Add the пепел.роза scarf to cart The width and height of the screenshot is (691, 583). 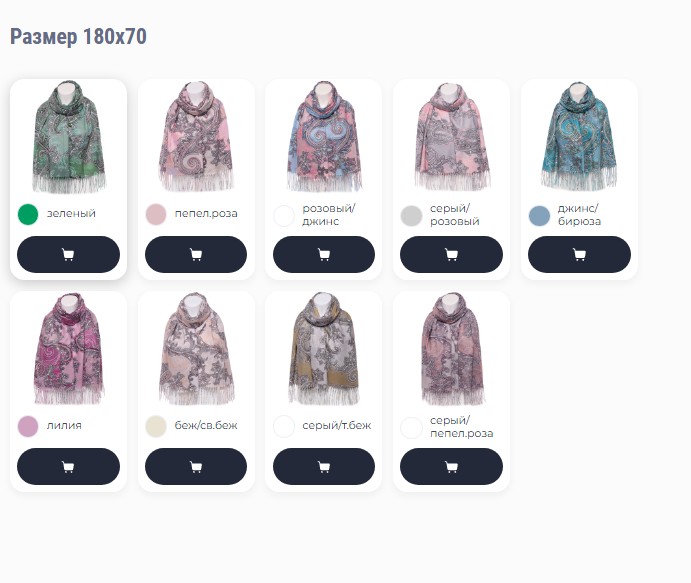tap(196, 254)
